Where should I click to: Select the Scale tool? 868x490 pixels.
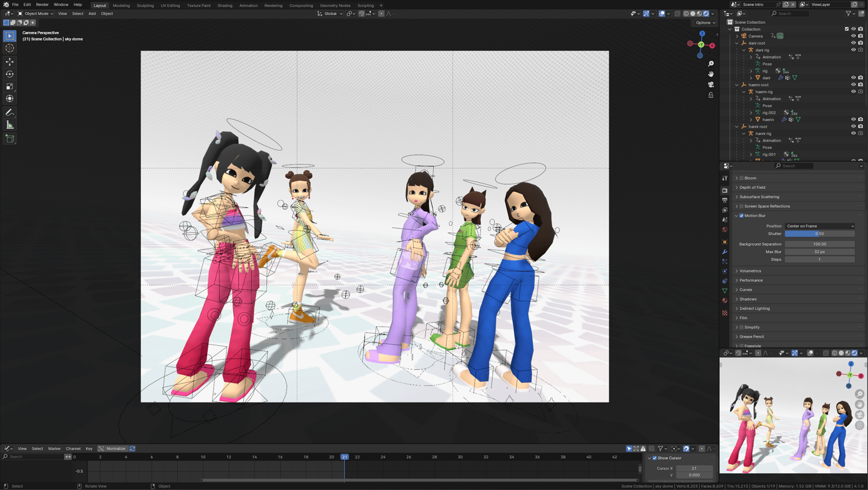point(10,86)
